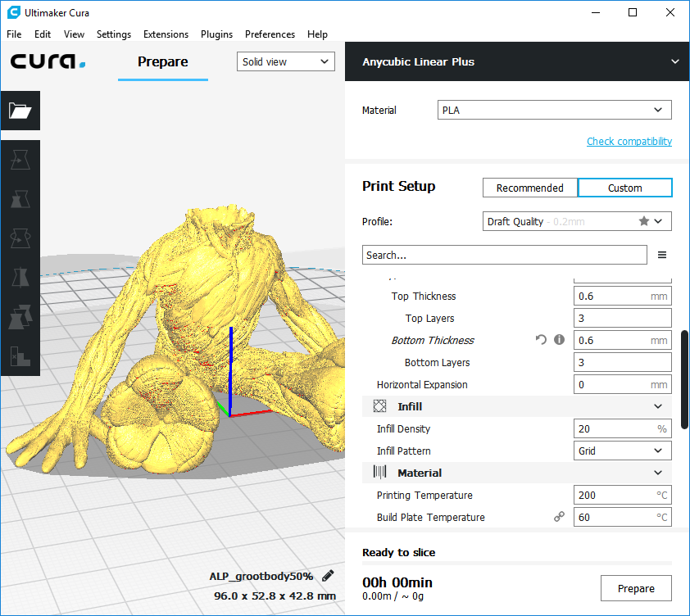Select the Prepare stage tab
Screen dimensions: 690x616
tap(163, 61)
